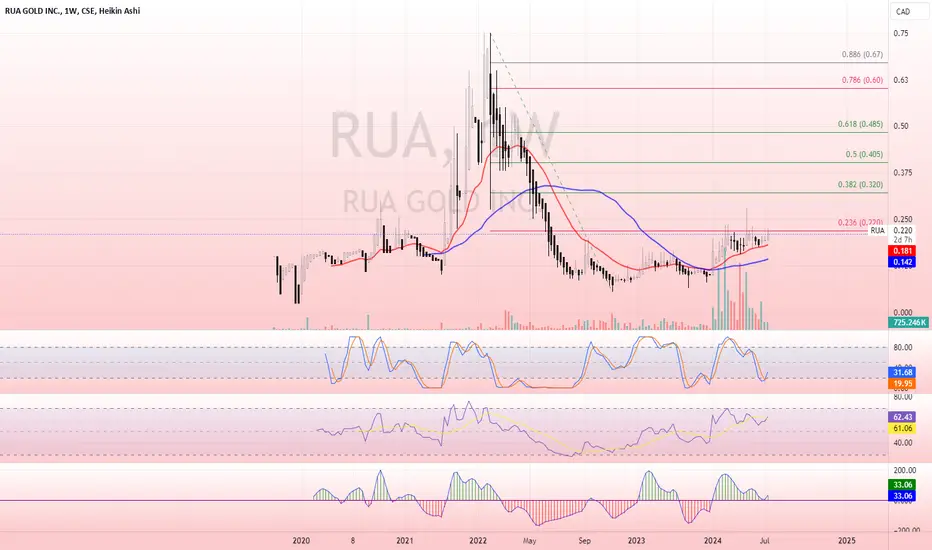Click the 2023 date on the time axis
The width and height of the screenshot is (932, 550).
click(637, 540)
